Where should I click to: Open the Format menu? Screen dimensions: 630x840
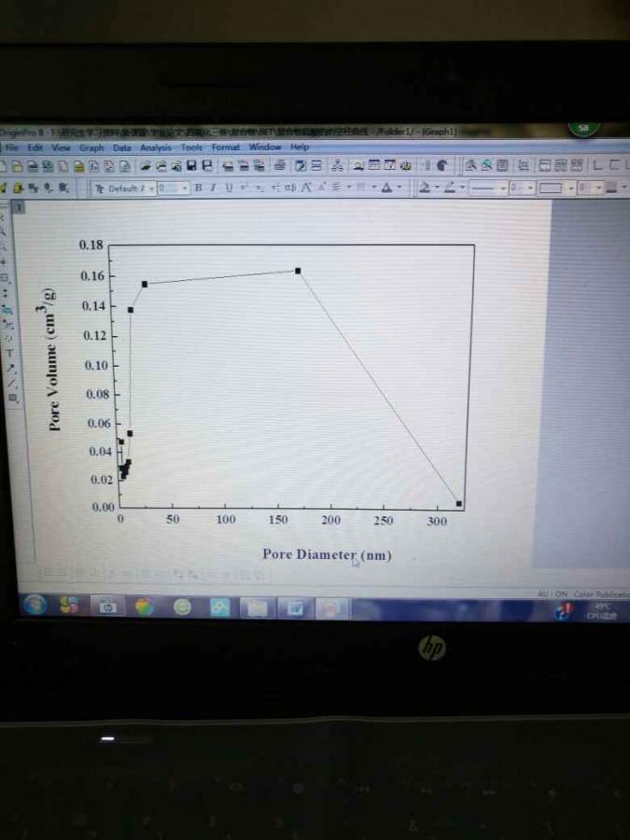pyautogui.click(x=225, y=147)
